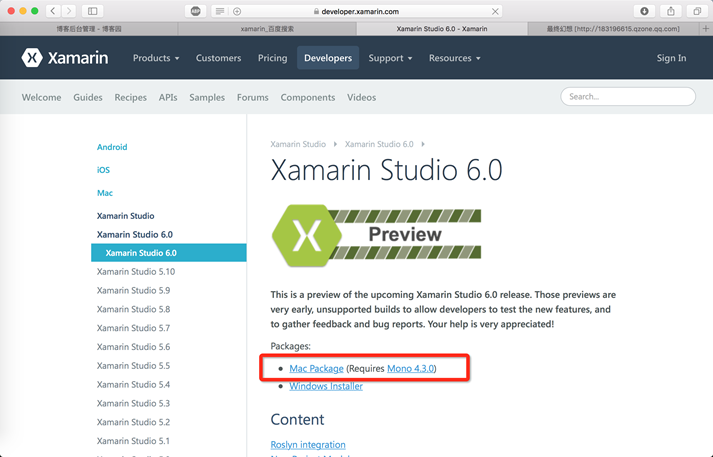The image size is (713, 457).
Task: Open Mac in the sidebar
Action: click(105, 193)
